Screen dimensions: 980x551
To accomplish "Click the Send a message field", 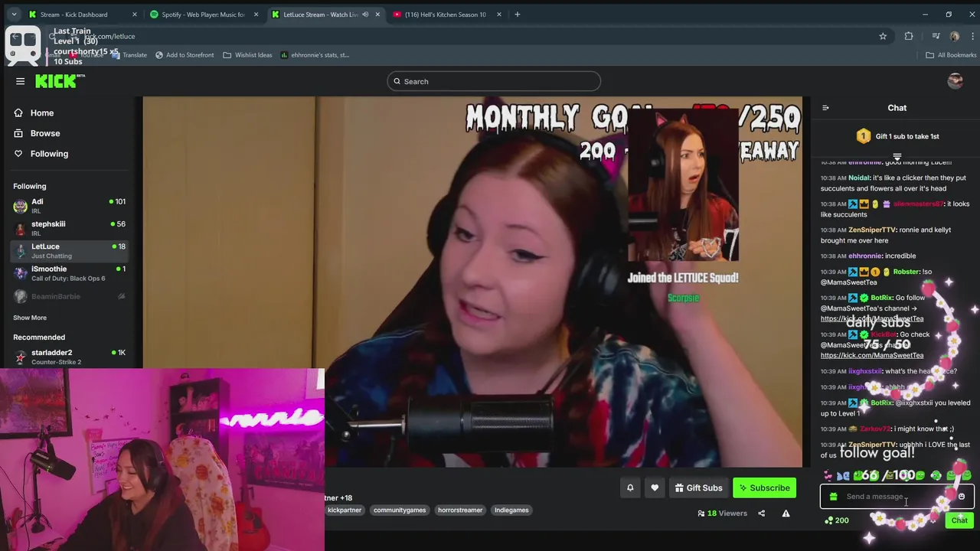I will pyautogui.click(x=897, y=497).
